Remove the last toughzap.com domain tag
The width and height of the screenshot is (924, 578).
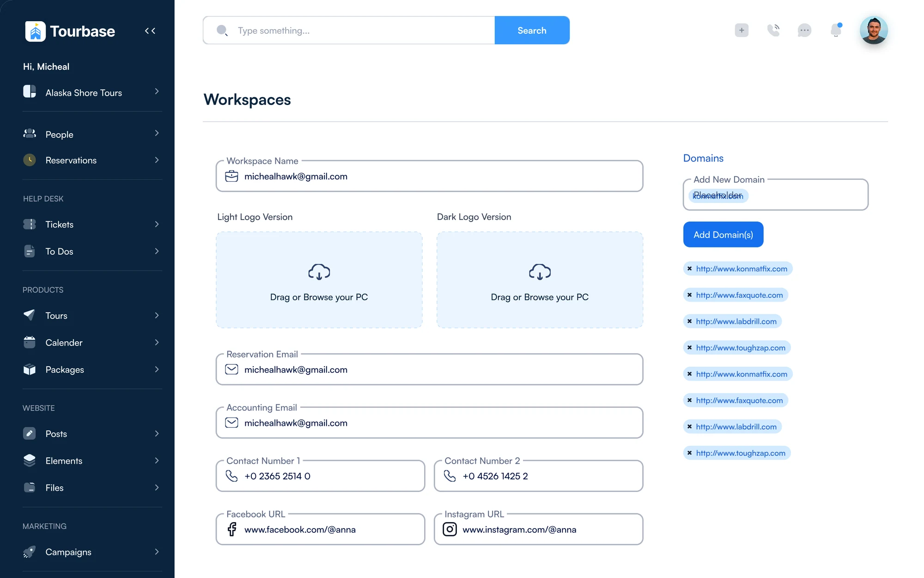689,453
